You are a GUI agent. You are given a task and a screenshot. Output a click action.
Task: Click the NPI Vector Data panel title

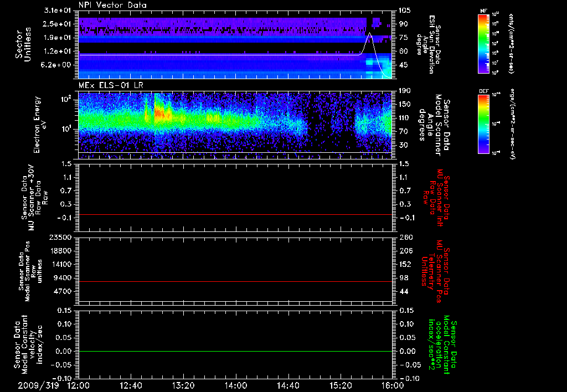click(112, 5)
